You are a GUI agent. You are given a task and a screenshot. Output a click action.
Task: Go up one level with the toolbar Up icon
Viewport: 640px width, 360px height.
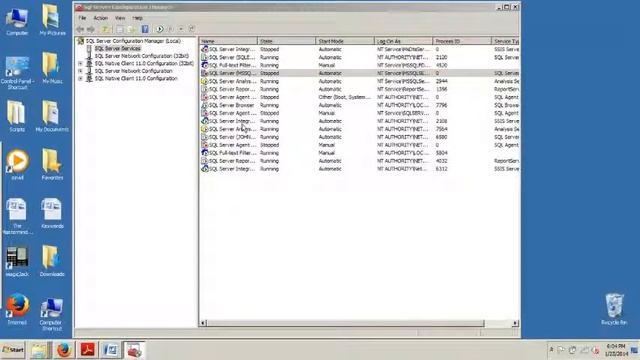pos(105,29)
